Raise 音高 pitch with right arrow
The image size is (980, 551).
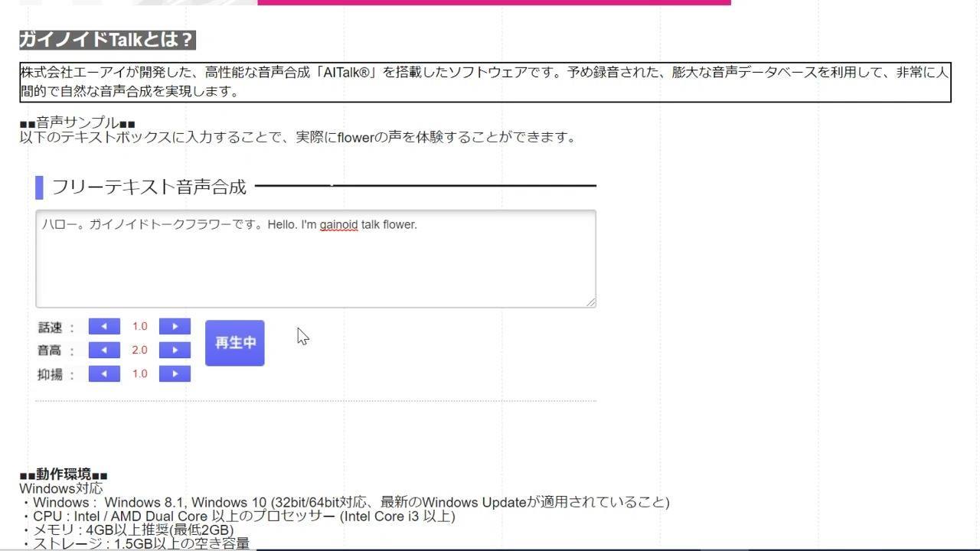pos(175,350)
